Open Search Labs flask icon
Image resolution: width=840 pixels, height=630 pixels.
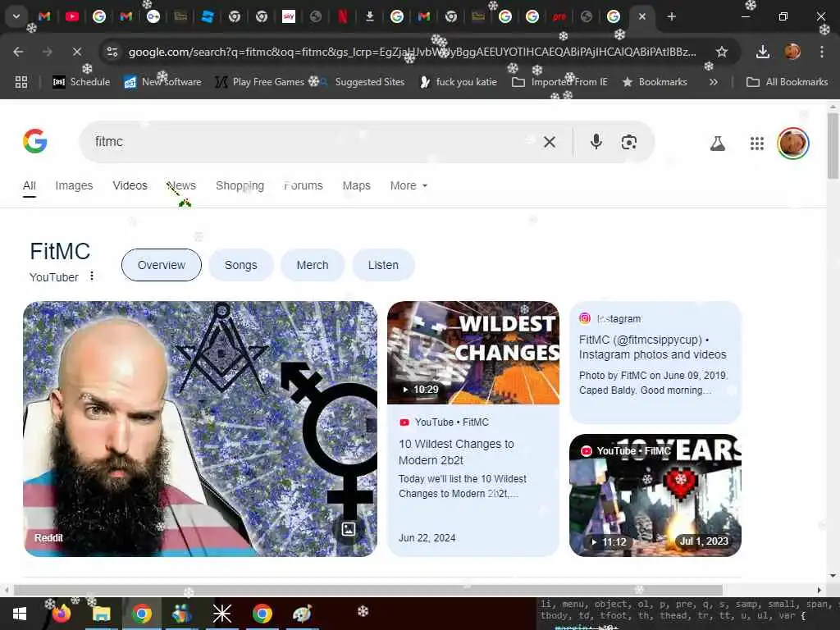coord(717,143)
